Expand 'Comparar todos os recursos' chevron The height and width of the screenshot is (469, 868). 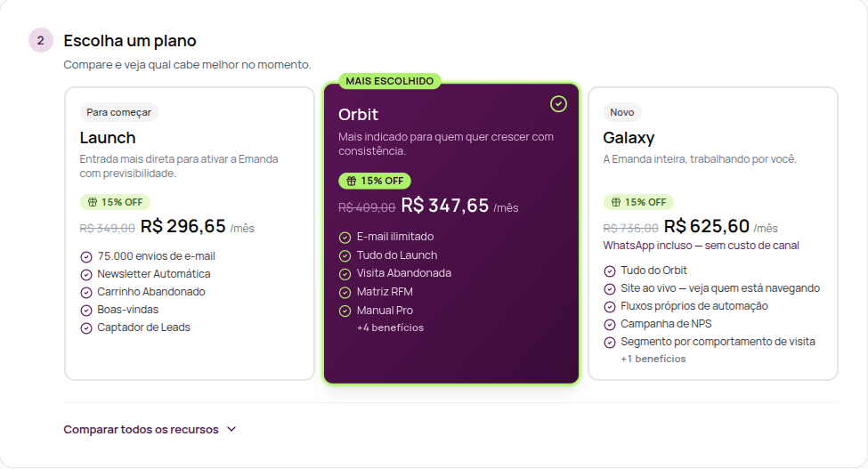(231, 429)
